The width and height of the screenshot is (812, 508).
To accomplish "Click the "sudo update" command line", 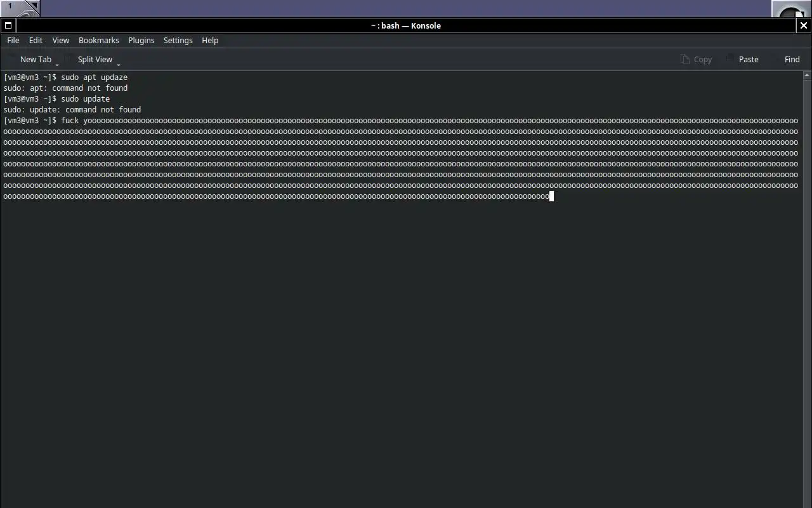I will pos(56,98).
